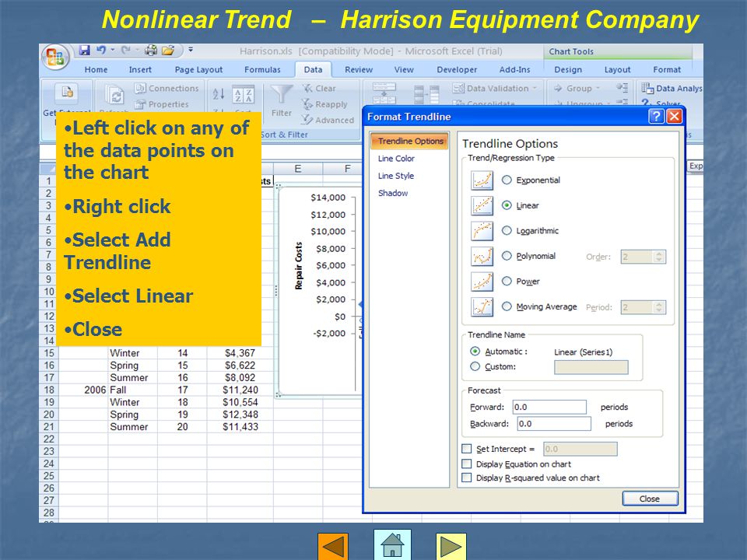Open the Review ribbon tab

tap(359, 69)
